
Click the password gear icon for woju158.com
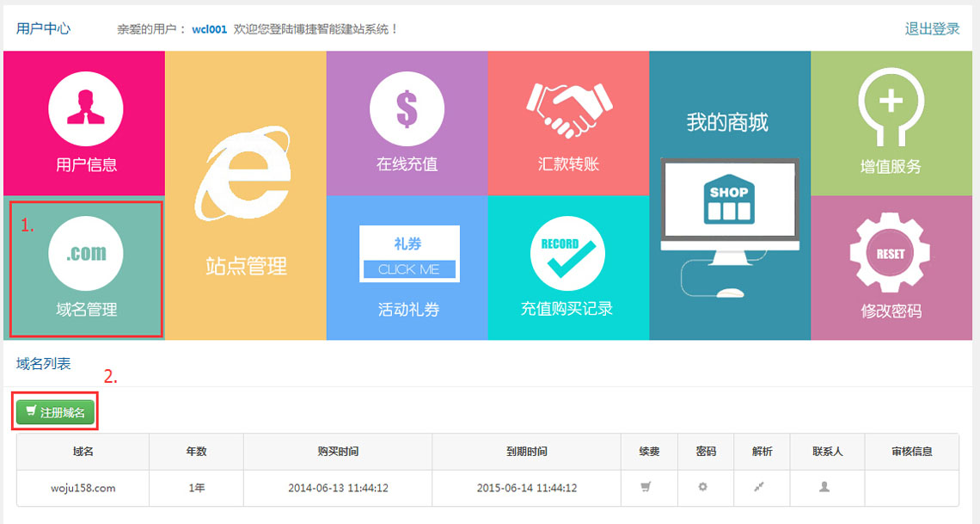point(702,487)
